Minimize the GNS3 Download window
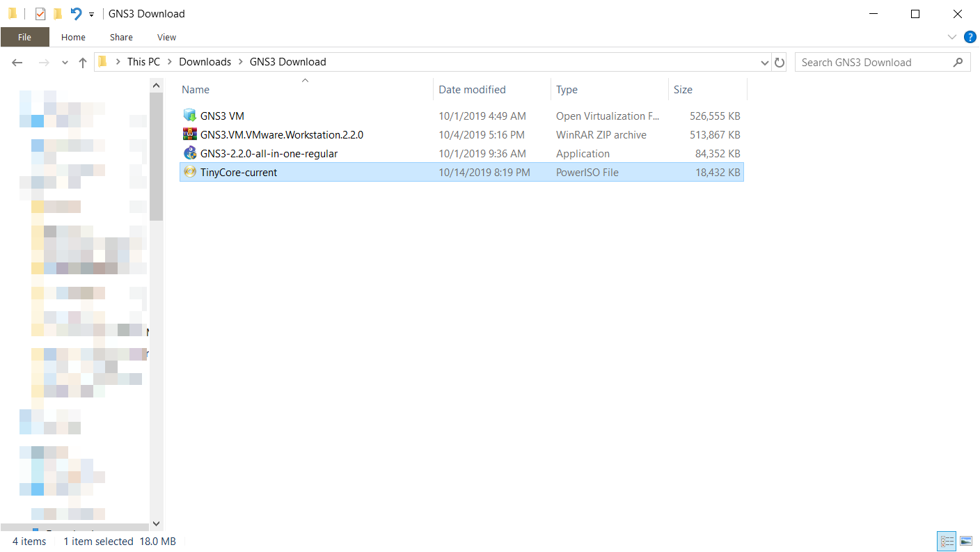This screenshot has height=552, width=980. 874,14
